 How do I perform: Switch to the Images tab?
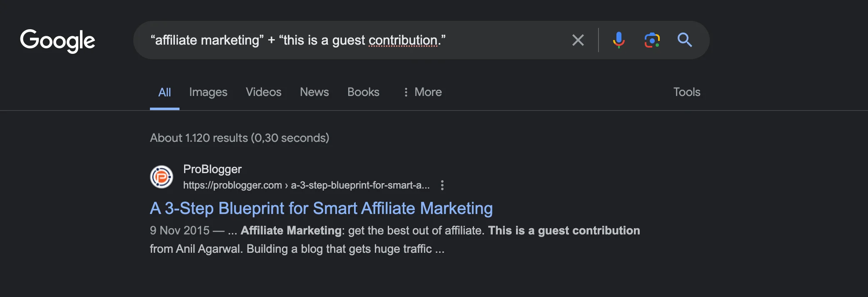pyautogui.click(x=208, y=92)
